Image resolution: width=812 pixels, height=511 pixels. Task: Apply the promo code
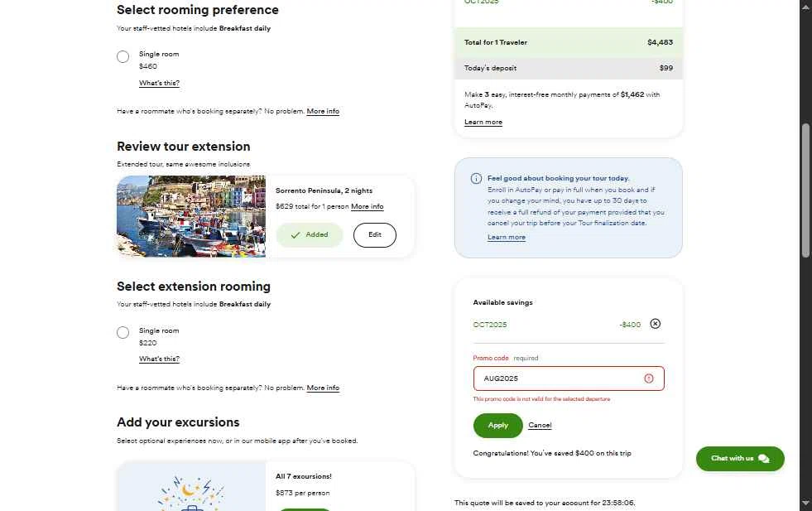(498, 426)
